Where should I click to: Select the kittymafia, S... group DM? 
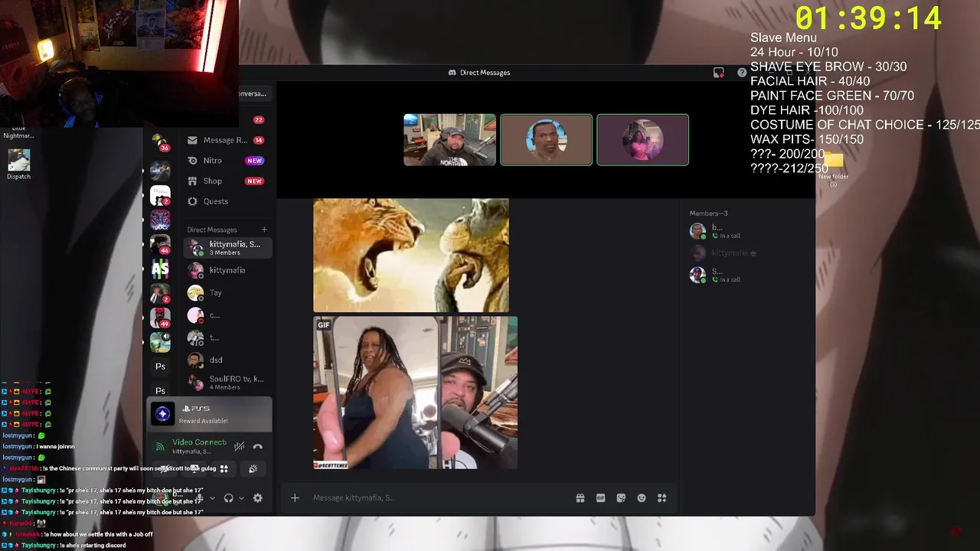tap(227, 248)
